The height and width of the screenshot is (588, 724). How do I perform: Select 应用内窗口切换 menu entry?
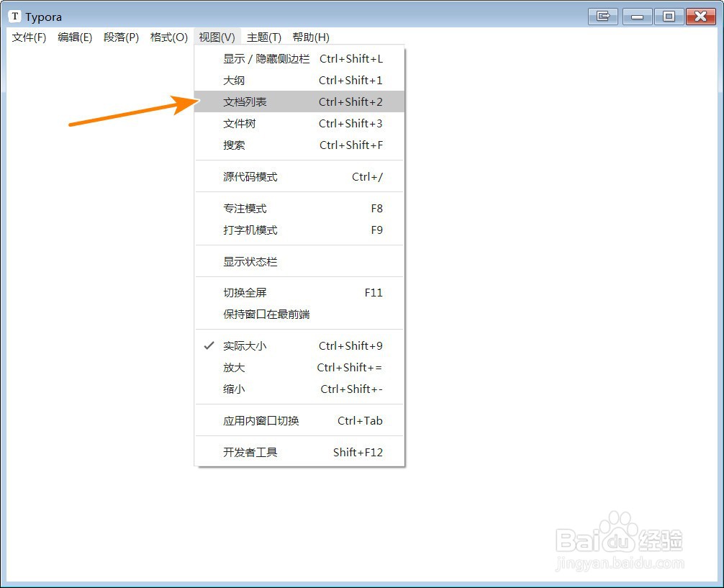(299, 420)
